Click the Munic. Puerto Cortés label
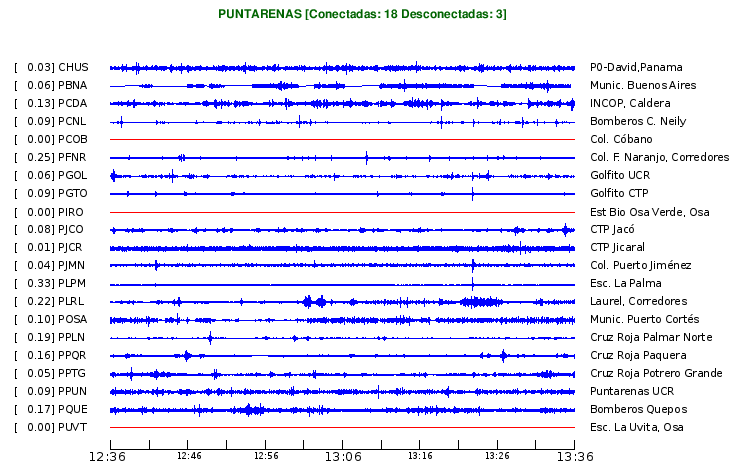 coord(645,319)
